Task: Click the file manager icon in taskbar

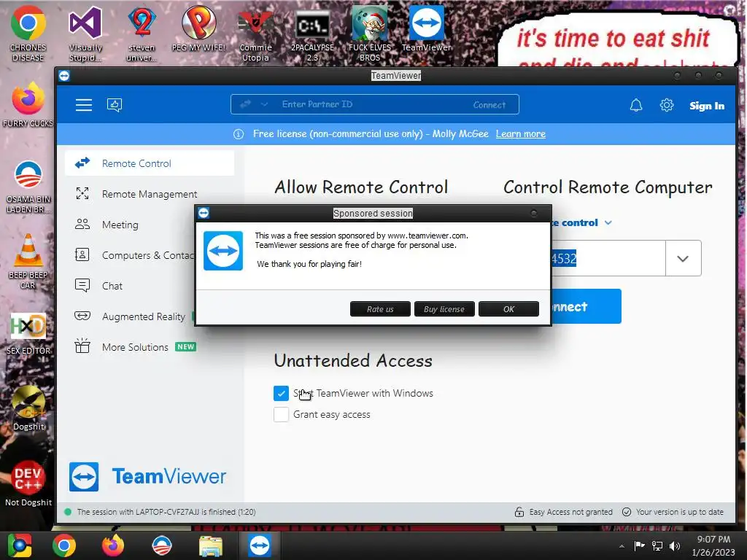Action: pos(211,545)
